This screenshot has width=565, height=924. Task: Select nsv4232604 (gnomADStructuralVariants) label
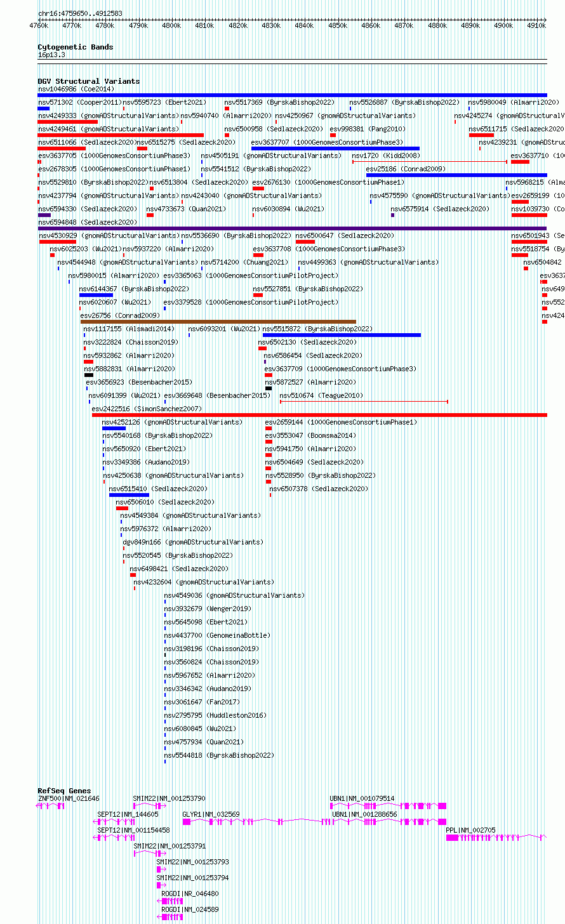tap(204, 583)
